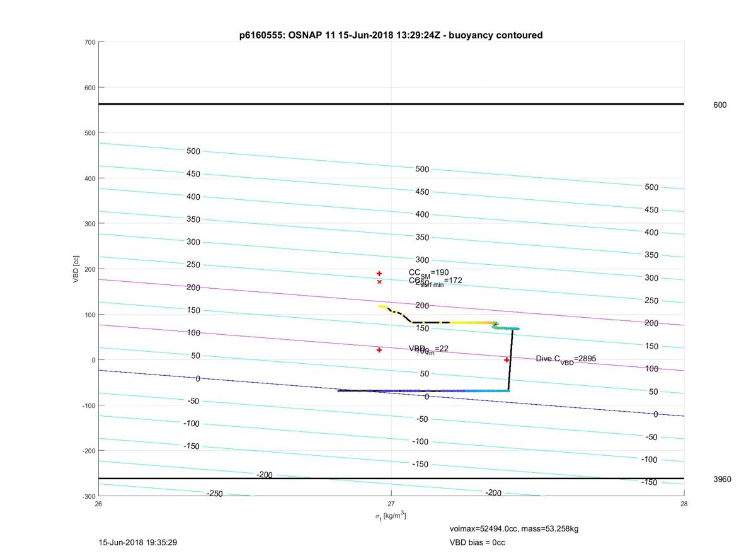This screenshot has height=558, width=756.
Task: Click the x-axis tick label 28
Action: (x=684, y=504)
